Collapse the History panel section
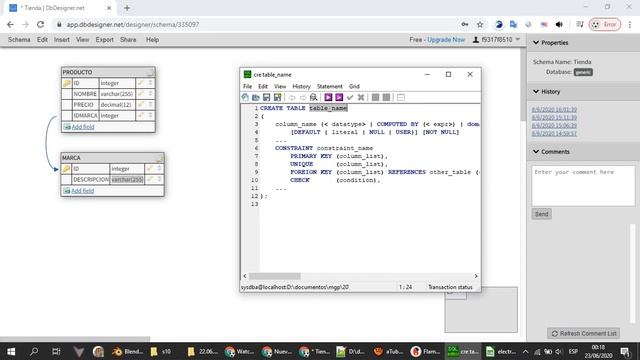The width and height of the screenshot is (640, 360). click(x=536, y=91)
